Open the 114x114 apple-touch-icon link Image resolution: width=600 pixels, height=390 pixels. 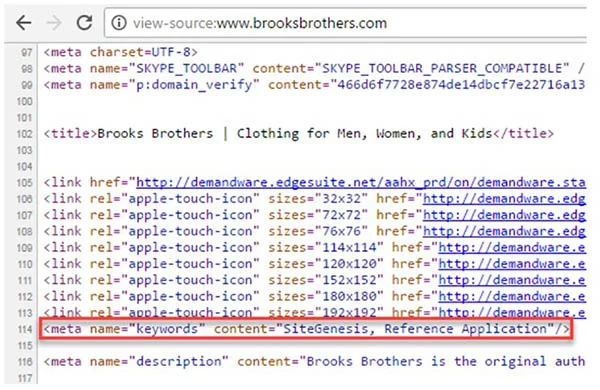(x=512, y=248)
